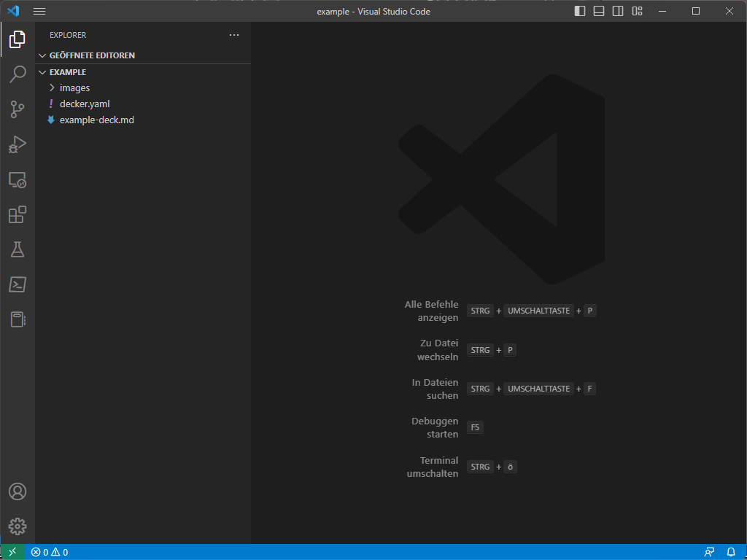The height and width of the screenshot is (560, 747).
Task: Toggle the Panel visibility
Action: (x=599, y=11)
